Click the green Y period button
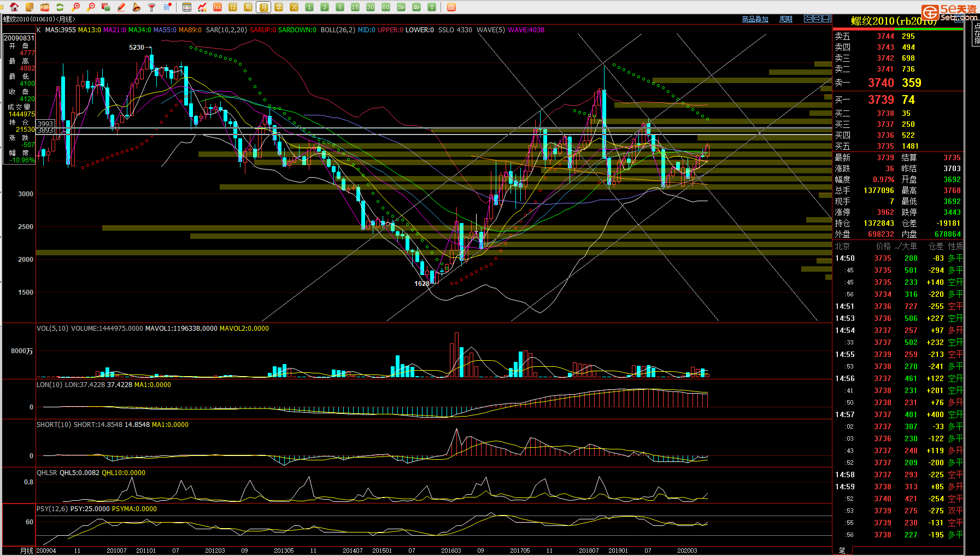 (x=432, y=7)
